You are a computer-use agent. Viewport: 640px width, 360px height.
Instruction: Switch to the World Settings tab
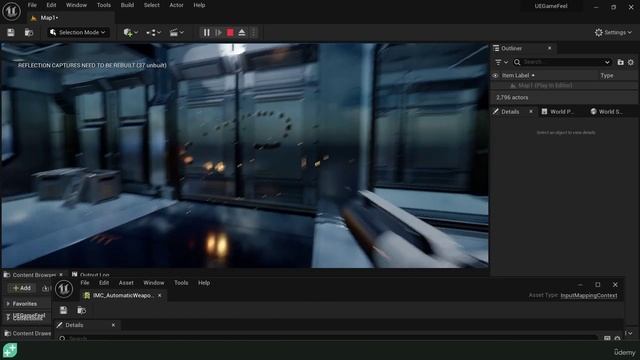610,111
